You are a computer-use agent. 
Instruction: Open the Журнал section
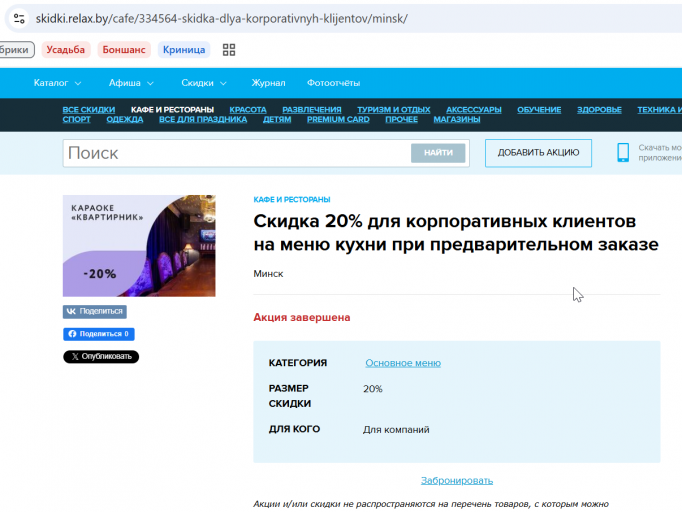pyautogui.click(x=268, y=83)
